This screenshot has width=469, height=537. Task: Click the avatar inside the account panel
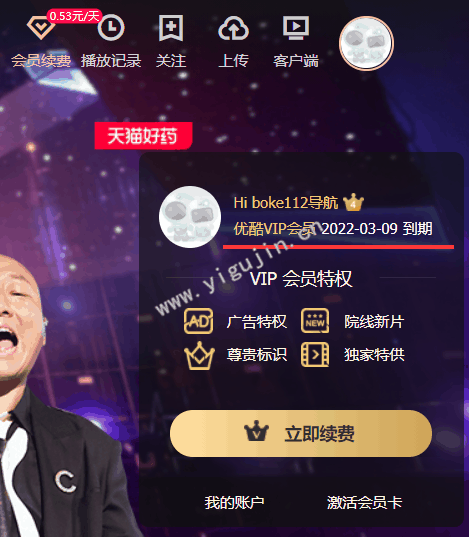190,217
